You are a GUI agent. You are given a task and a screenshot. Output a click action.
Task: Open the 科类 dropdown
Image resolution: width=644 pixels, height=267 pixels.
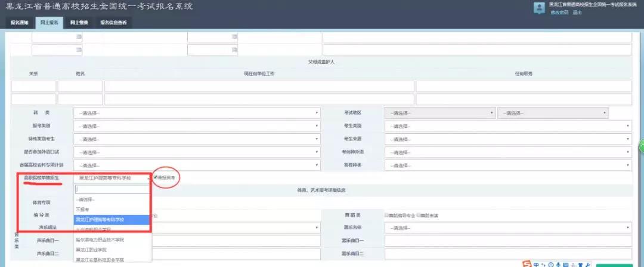click(197, 113)
